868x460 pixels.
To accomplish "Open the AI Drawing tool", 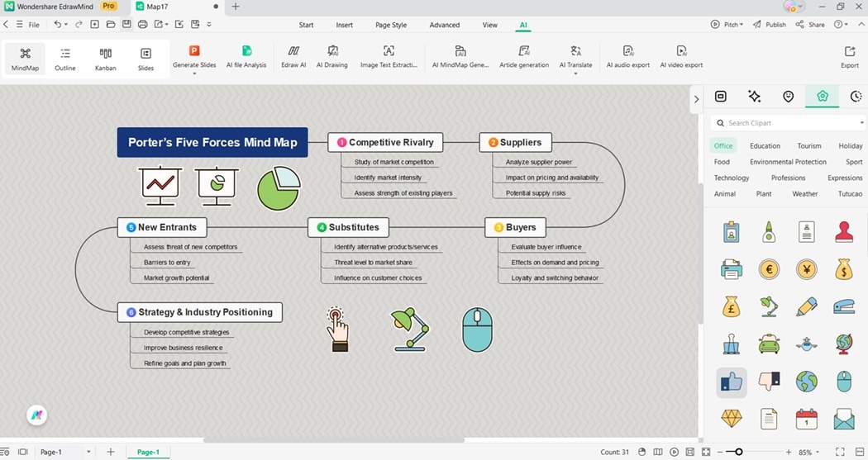I will (332, 57).
